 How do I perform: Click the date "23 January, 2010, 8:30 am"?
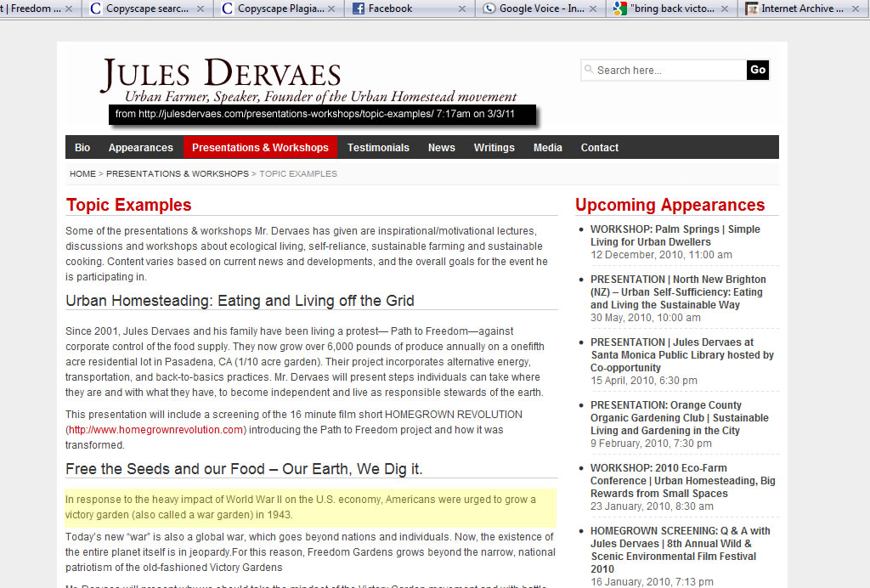click(x=653, y=506)
